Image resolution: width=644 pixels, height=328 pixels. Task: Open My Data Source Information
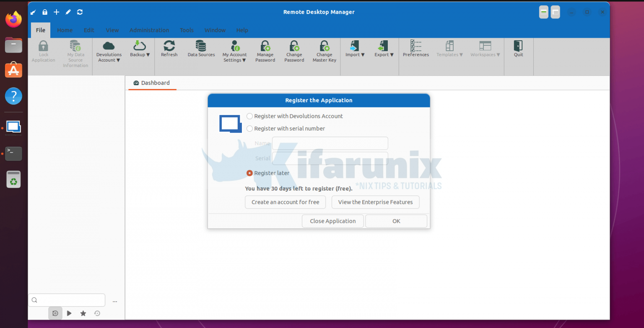pos(75,54)
